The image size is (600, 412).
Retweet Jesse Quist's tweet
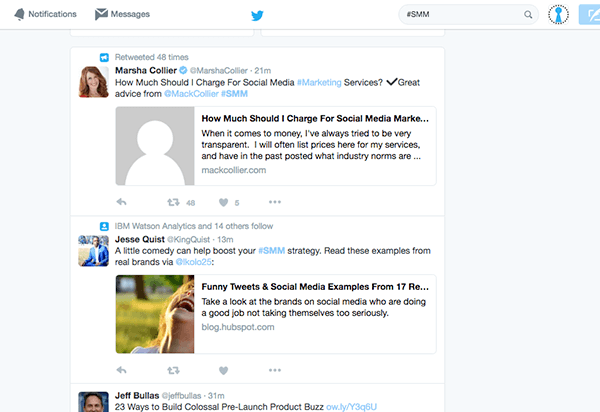click(173, 370)
